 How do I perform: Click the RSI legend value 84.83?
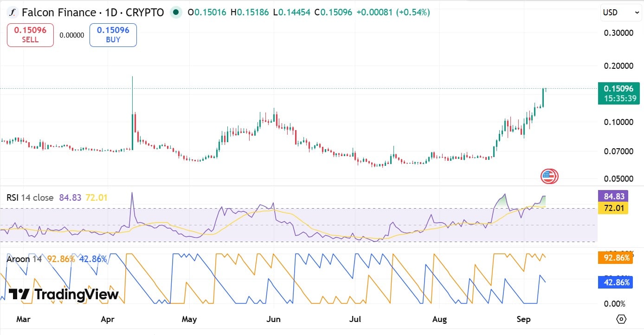click(69, 197)
